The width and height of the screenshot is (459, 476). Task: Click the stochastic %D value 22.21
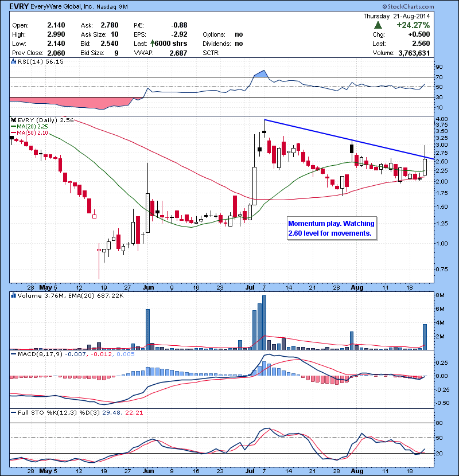pyautogui.click(x=134, y=413)
